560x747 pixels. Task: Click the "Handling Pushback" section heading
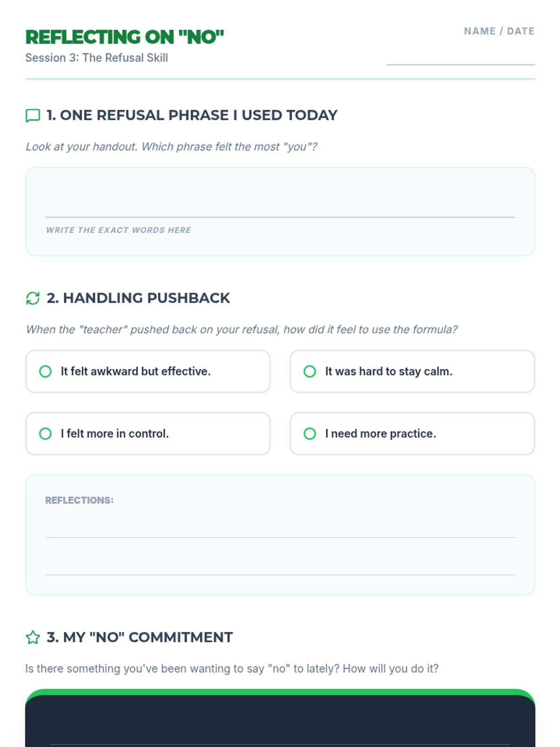click(138, 298)
